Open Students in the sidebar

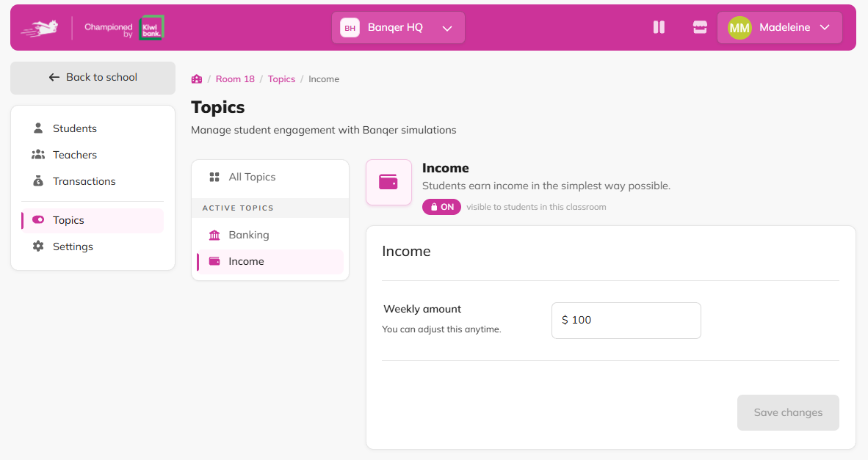(93, 128)
